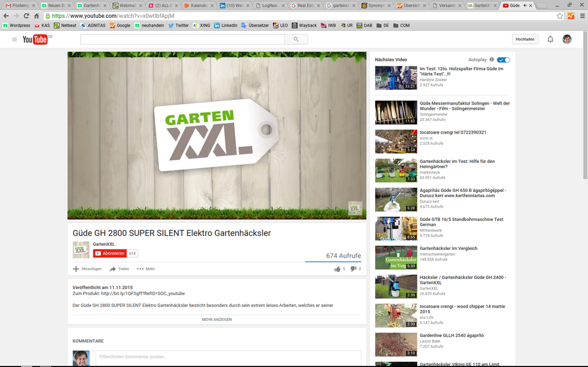Click the browser address bar URL
The width and height of the screenshot is (588, 367).
[x=113, y=15]
